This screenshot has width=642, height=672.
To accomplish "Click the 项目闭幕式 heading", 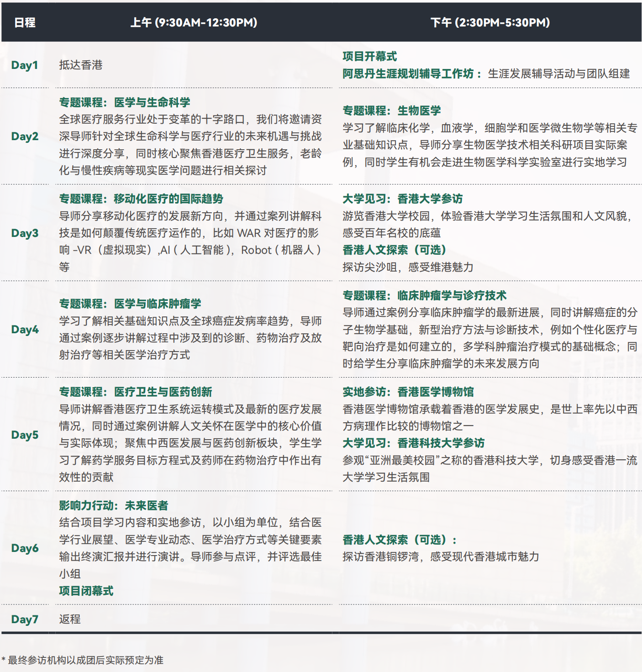I will tap(86, 591).
